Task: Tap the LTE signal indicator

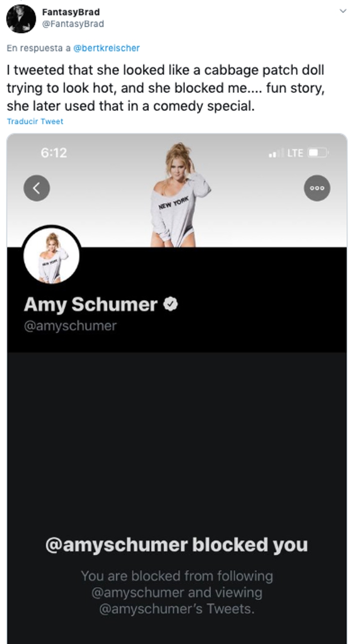Action: click(x=295, y=153)
